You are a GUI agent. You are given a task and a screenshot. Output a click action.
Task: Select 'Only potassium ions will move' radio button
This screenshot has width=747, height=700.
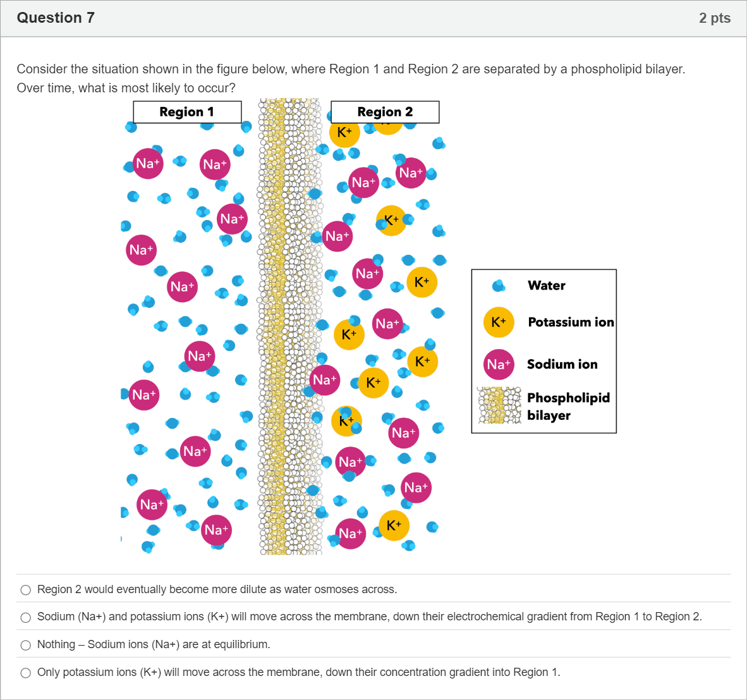pos(26,673)
